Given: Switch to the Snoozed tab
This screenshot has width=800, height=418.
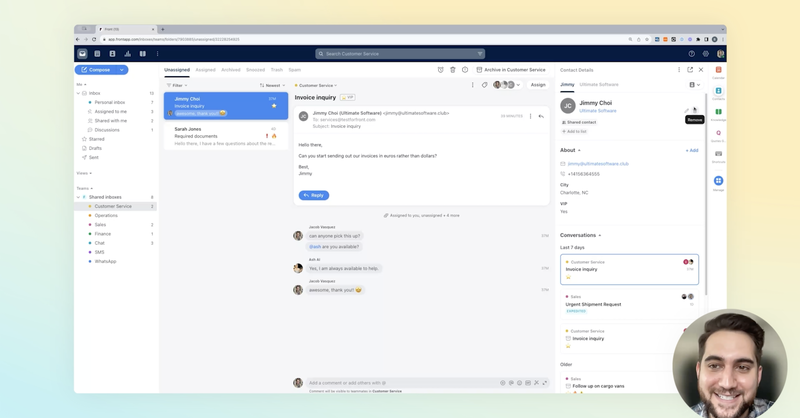Looking at the screenshot, I should 256,70.
